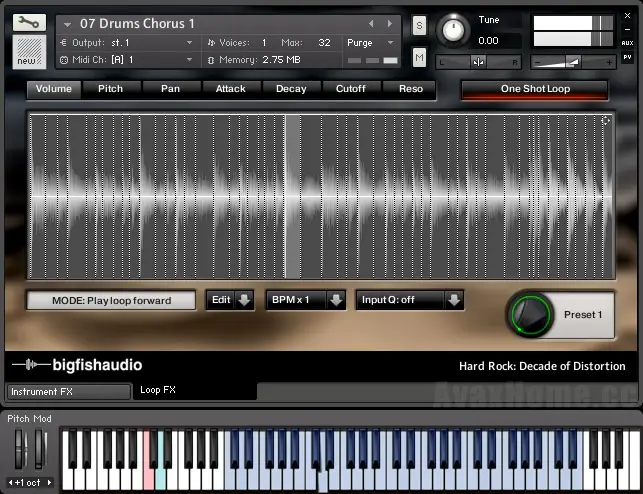Click the Tune knob

453,30
